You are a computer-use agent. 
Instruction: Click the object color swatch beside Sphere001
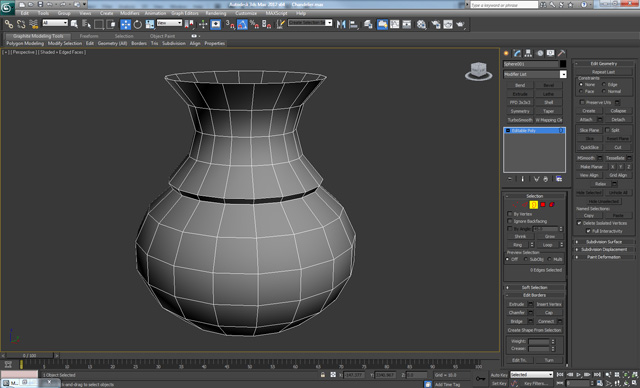pos(563,64)
